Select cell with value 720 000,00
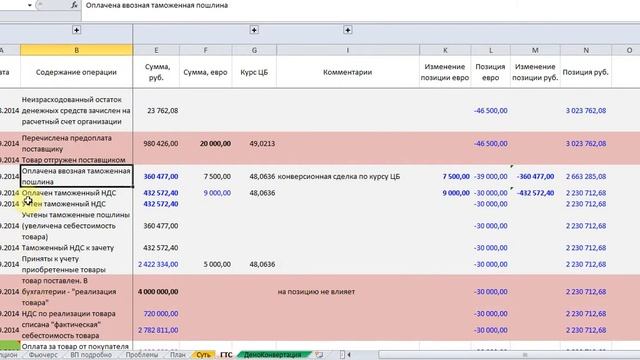Image resolution: width=640 pixels, height=360 pixels. pos(156,313)
